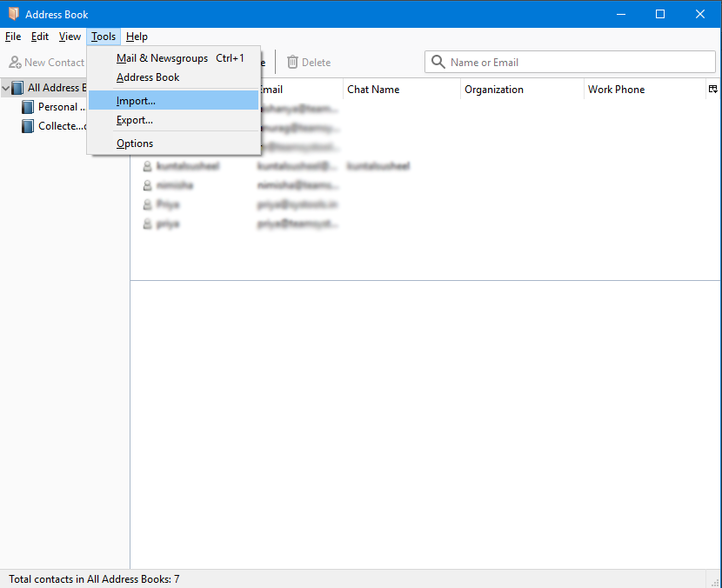This screenshot has width=722, height=588.
Task: Click the Total contacts status text
Action: click(x=94, y=578)
